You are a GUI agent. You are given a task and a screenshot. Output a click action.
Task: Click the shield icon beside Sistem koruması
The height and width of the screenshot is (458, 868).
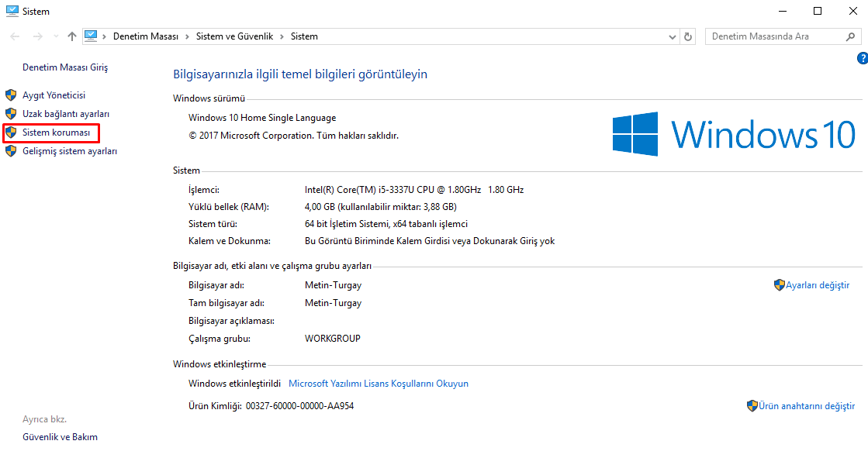point(11,133)
